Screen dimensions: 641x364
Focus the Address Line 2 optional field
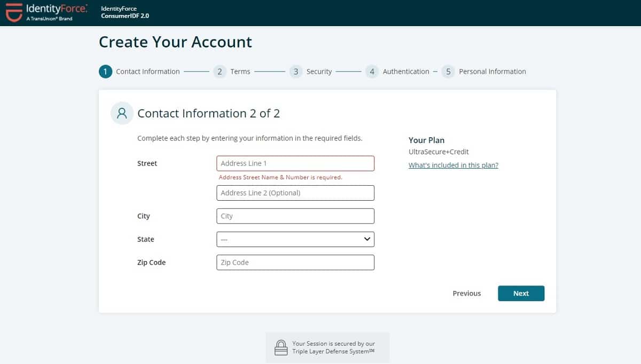(295, 193)
